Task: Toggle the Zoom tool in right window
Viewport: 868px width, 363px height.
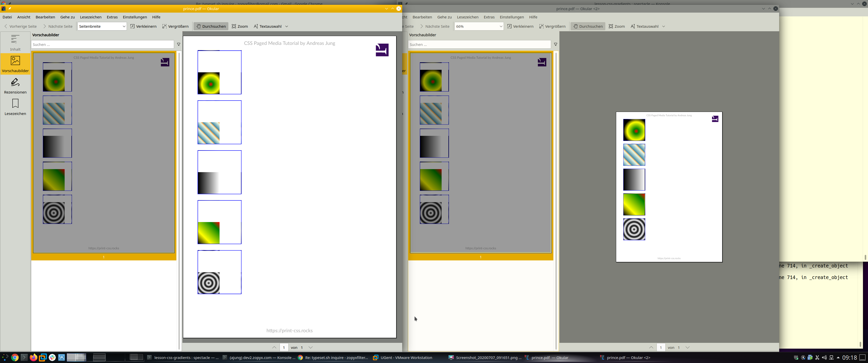Action: 617,26
